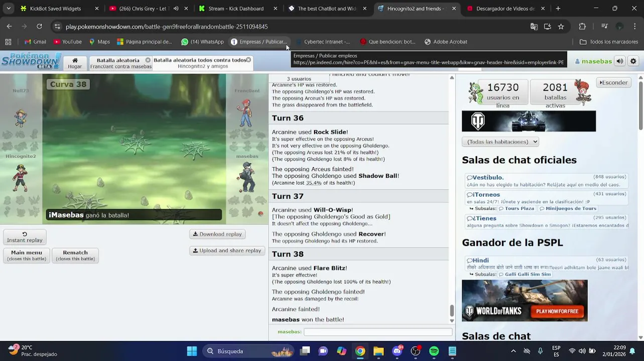Open Galli Galli Sim Sim subroom

click(x=524, y=274)
